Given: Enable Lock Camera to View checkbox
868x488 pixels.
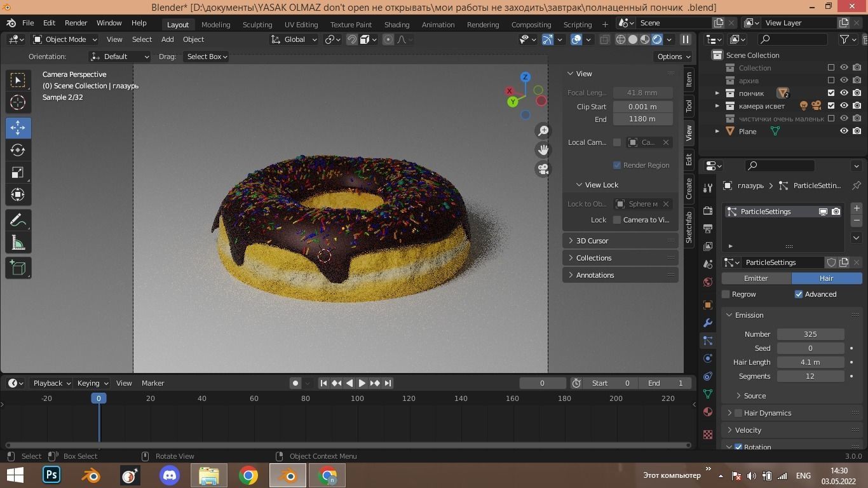Looking at the screenshot, I should tap(616, 220).
